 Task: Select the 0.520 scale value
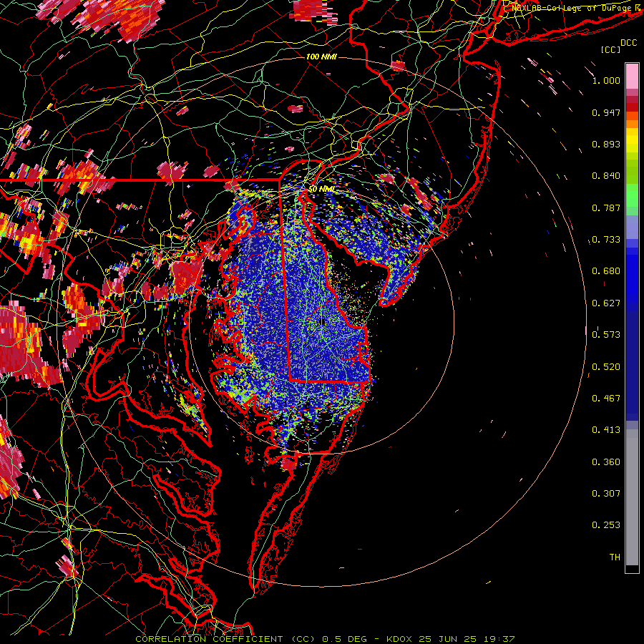606,367
